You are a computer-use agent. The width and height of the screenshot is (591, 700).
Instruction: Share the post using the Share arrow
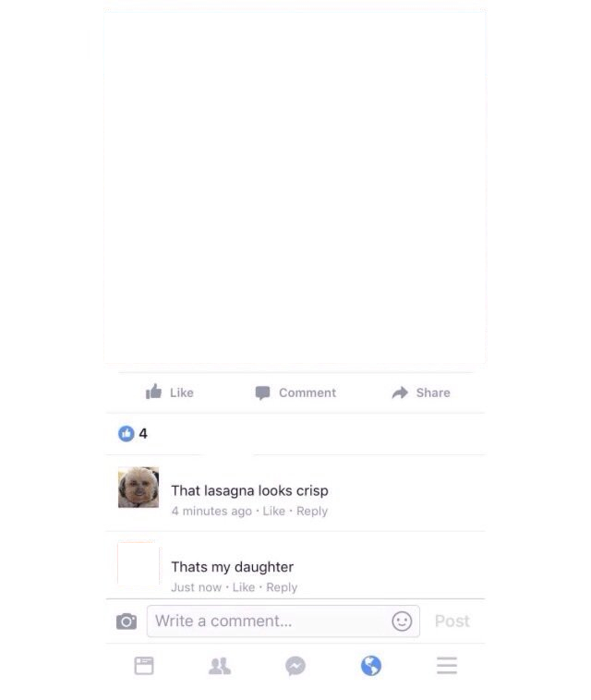coord(421,392)
